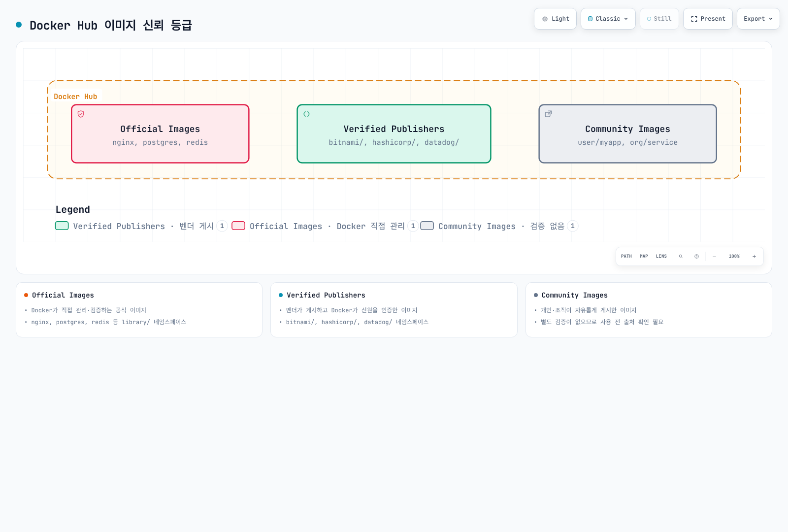The image size is (788, 532).
Task: Click the red Official Images legend swatch
Action: tap(238, 226)
